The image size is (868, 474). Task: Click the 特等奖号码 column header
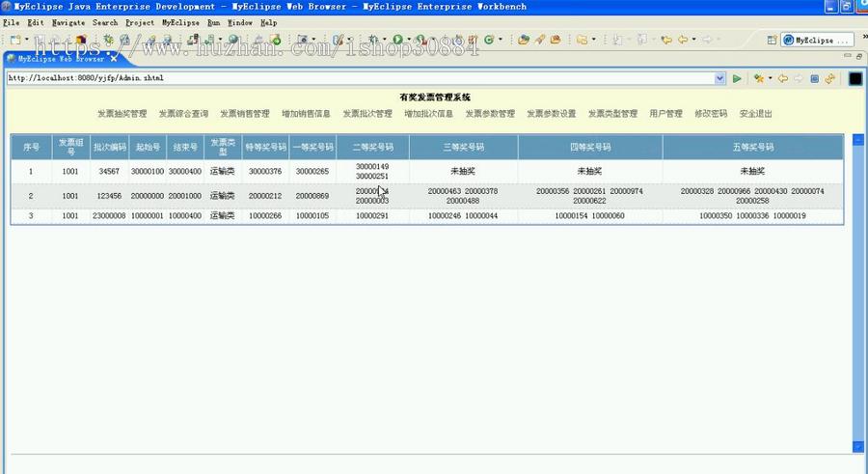(x=266, y=147)
